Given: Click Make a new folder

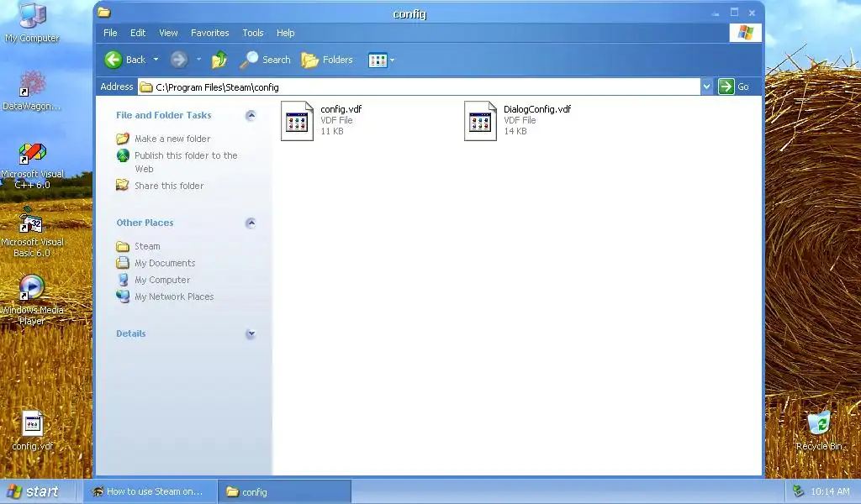Looking at the screenshot, I should pyautogui.click(x=172, y=139).
